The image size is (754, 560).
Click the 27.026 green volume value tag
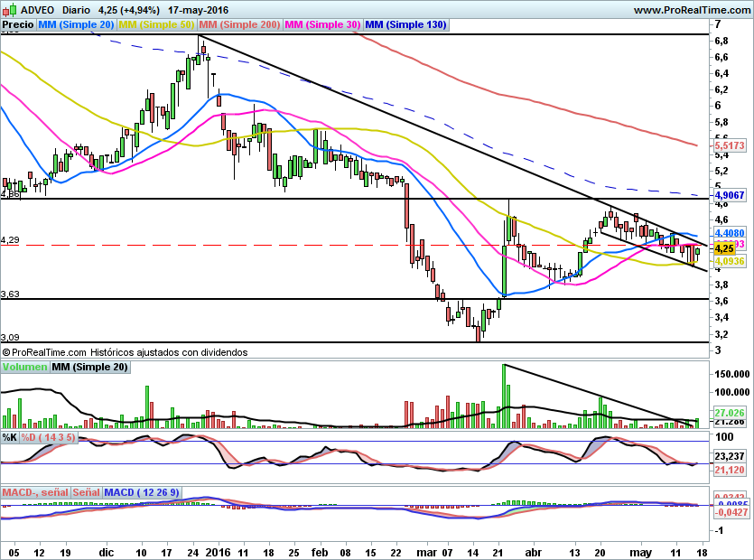pos(729,413)
